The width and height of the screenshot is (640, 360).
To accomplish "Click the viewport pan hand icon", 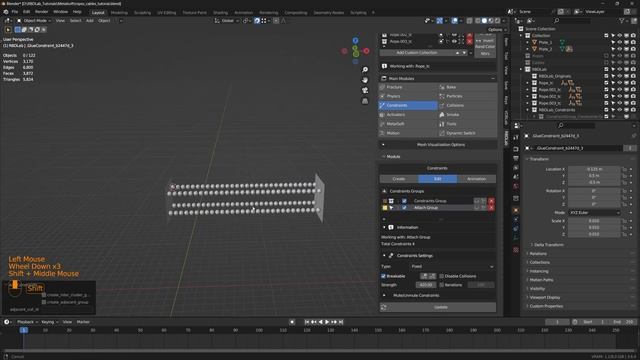I will [365, 80].
